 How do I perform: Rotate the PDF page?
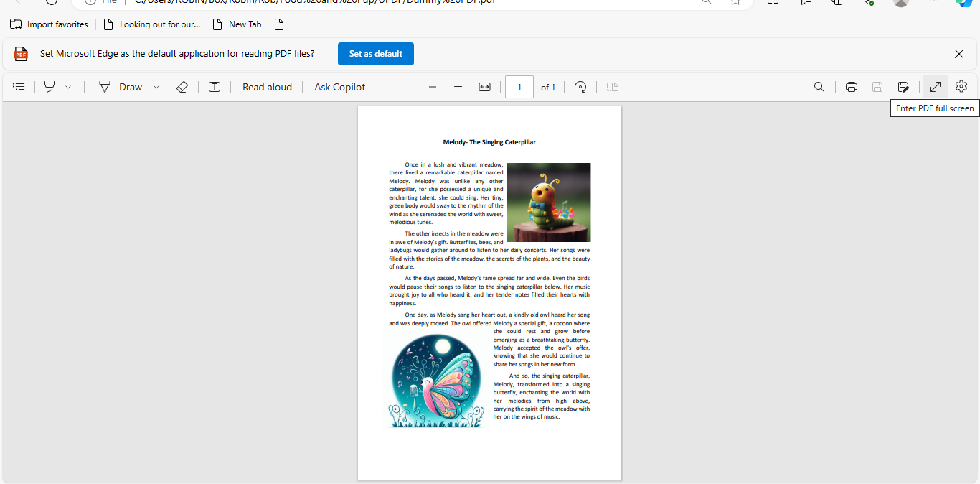pos(581,87)
